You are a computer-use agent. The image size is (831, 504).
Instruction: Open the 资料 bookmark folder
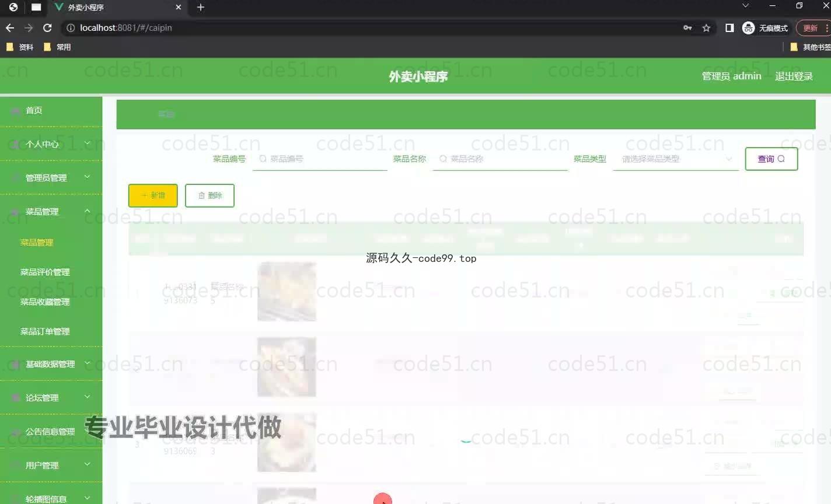pos(20,47)
